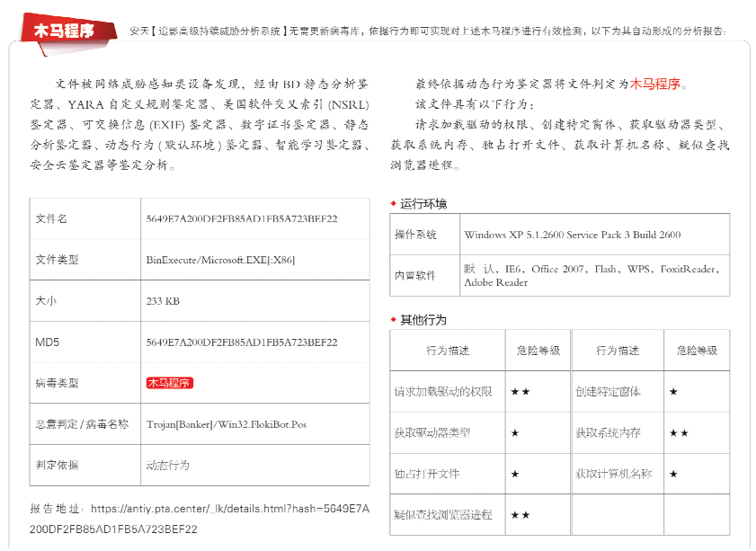This screenshot has width=756, height=551.
Task: Open the antiy.pta.center report address link
Action: (x=200, y=519)
